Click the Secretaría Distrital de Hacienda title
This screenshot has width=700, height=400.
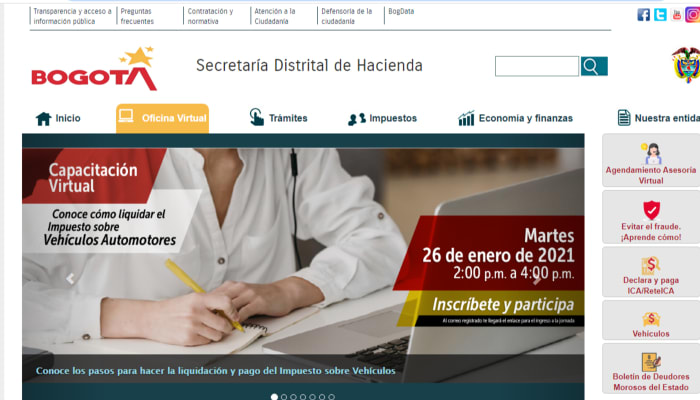(309, 66)
